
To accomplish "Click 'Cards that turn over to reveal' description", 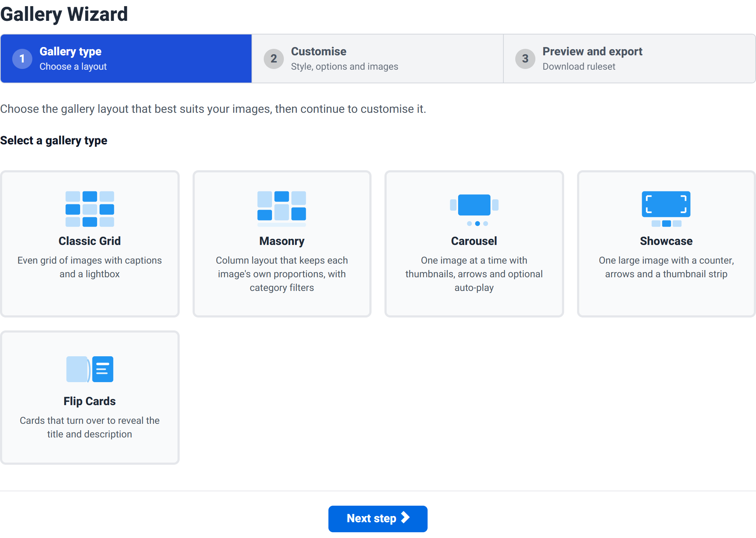I will point(90,427).
